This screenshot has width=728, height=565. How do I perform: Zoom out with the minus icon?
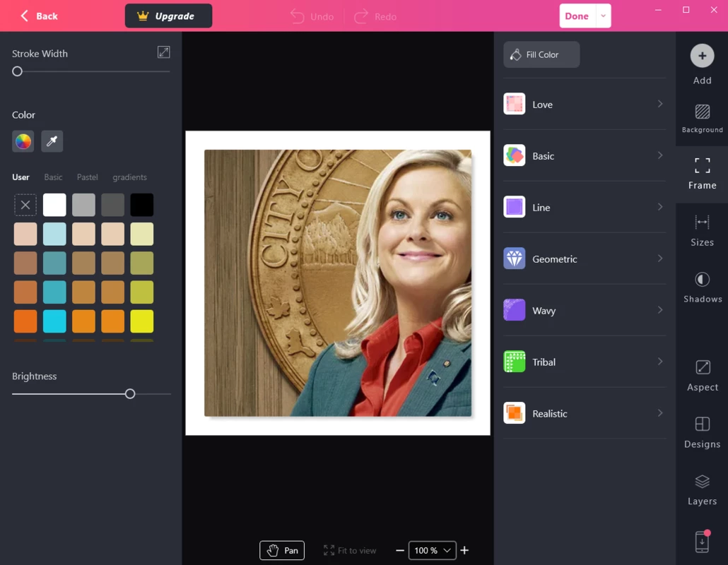pyautogui.click(x=400, y=551)
